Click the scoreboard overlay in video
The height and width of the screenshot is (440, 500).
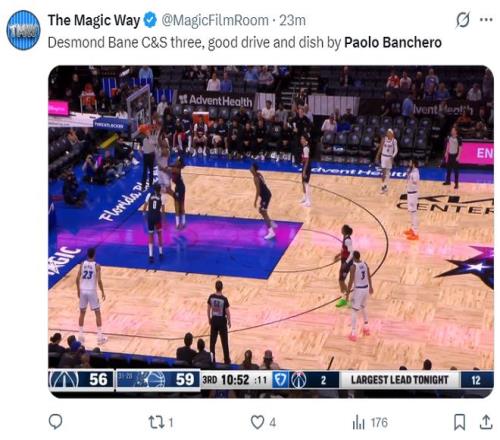tap(271, 380)
